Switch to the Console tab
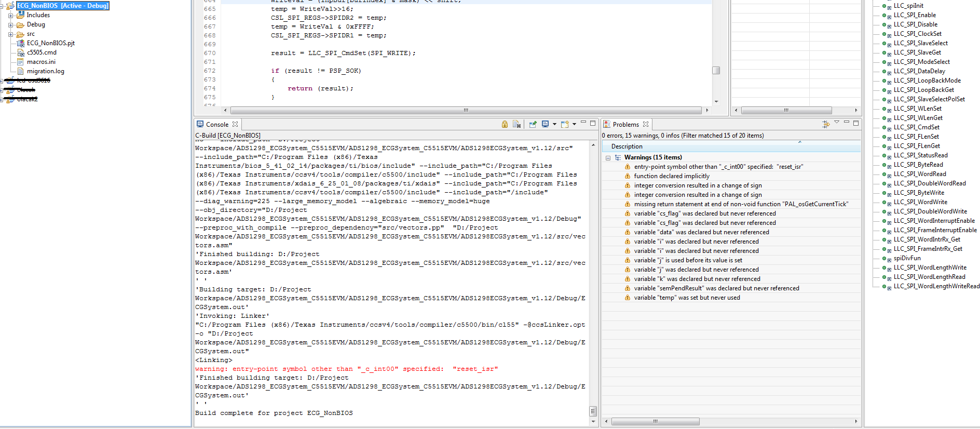 point(217,125)
